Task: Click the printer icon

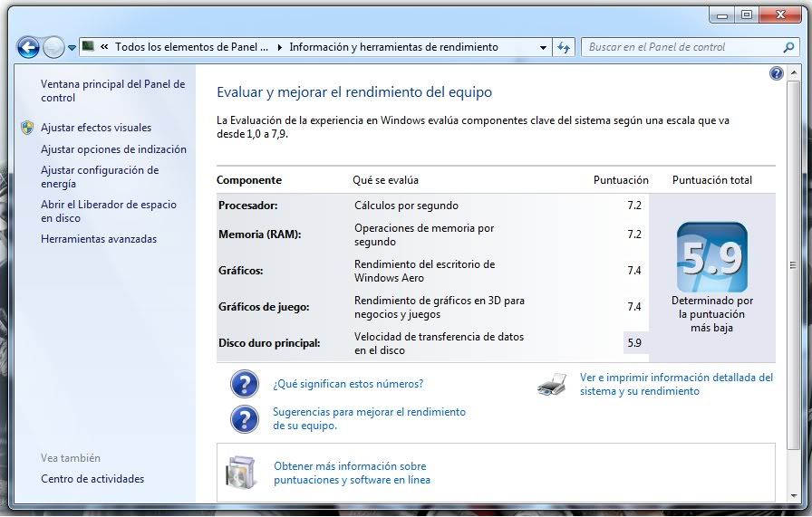Action: [x=552, y=385]
